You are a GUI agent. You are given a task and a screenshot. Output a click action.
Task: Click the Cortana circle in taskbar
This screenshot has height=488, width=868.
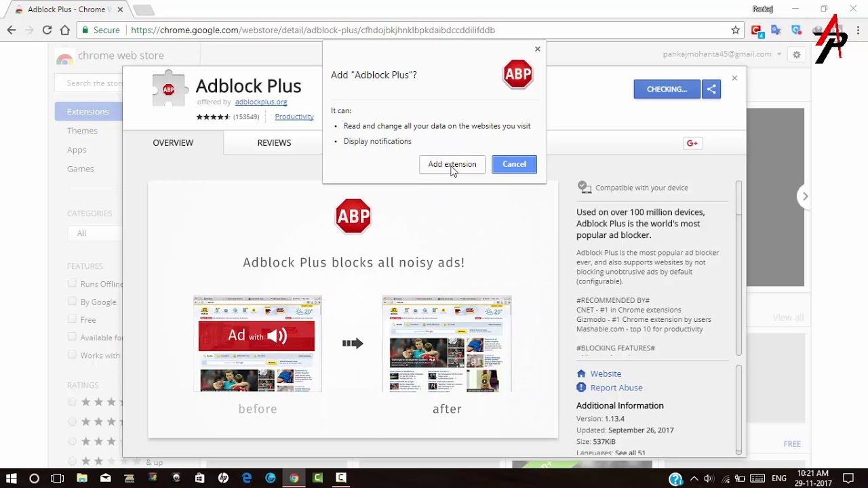pyautogui.click(x=35, y=478)
